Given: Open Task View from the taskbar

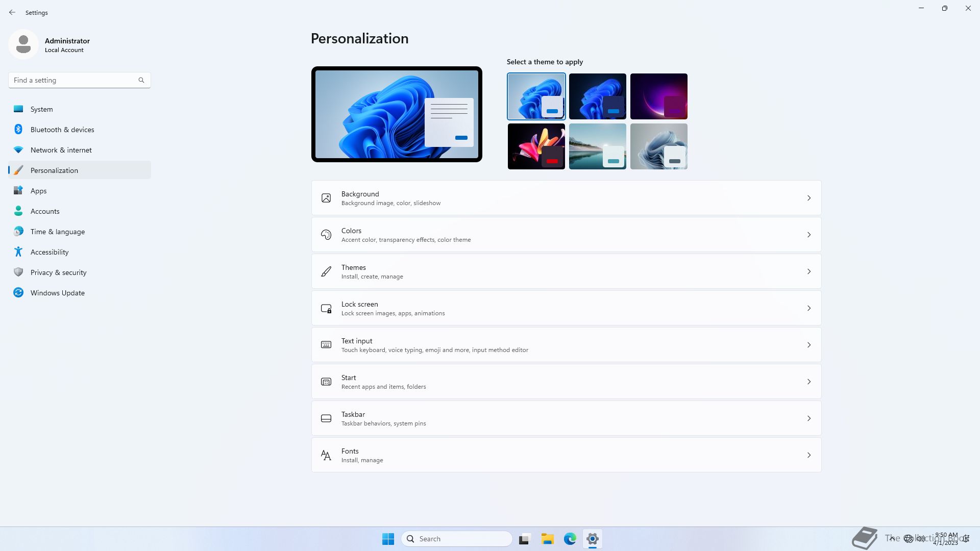Looking at the screenshot, I should click(x=525, y=539).
